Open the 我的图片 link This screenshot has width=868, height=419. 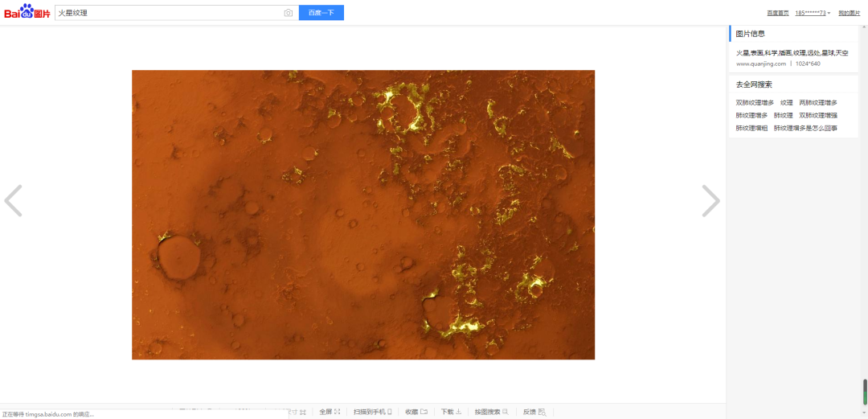point(850,13)
